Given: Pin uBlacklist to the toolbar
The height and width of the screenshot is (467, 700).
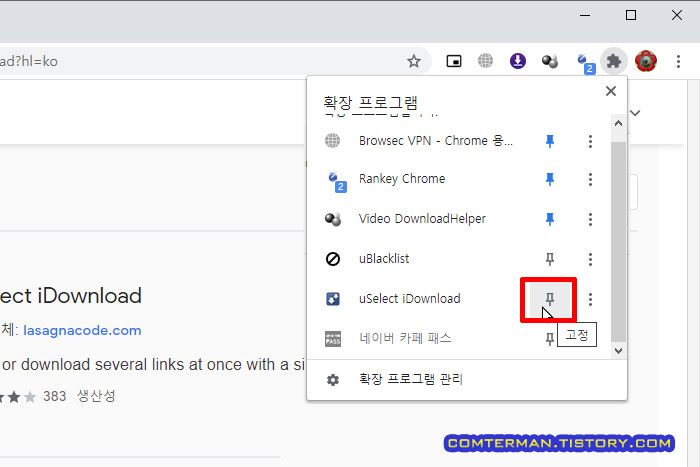Looking at the screenshot, I should point(550,259).
